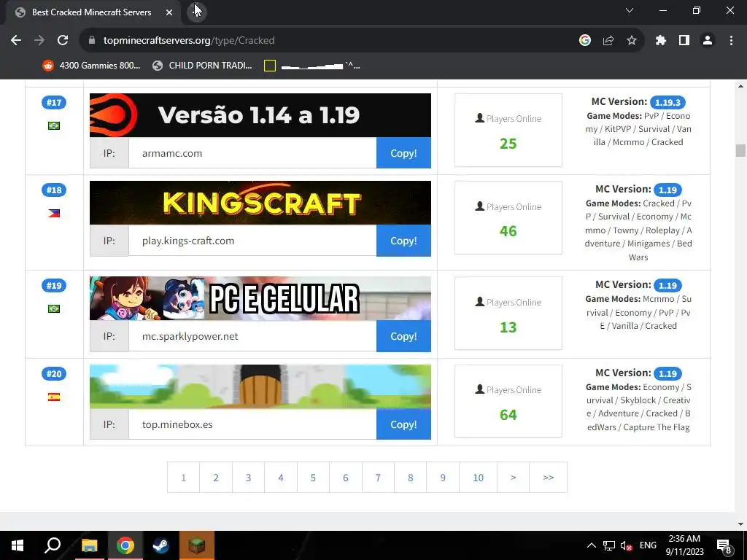Open the top.minebox.es castle banner
The image size is (747, 560).
click(x=260, y=386)
